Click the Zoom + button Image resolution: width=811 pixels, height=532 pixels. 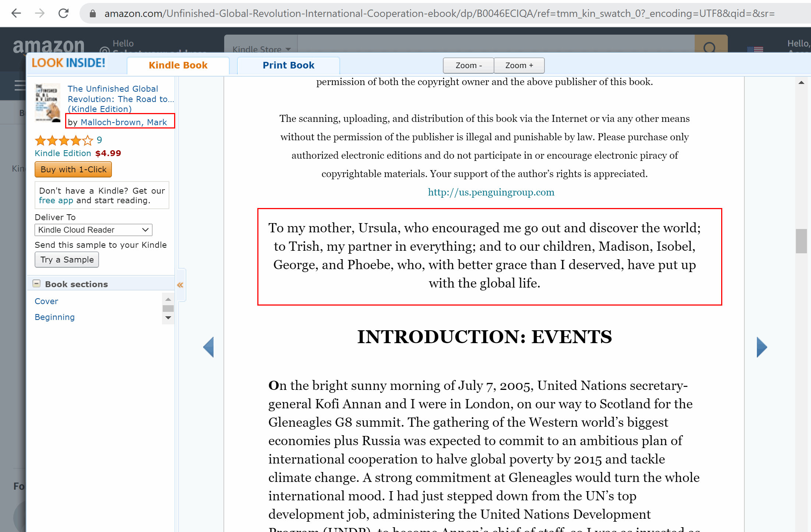tap(519, 66)
